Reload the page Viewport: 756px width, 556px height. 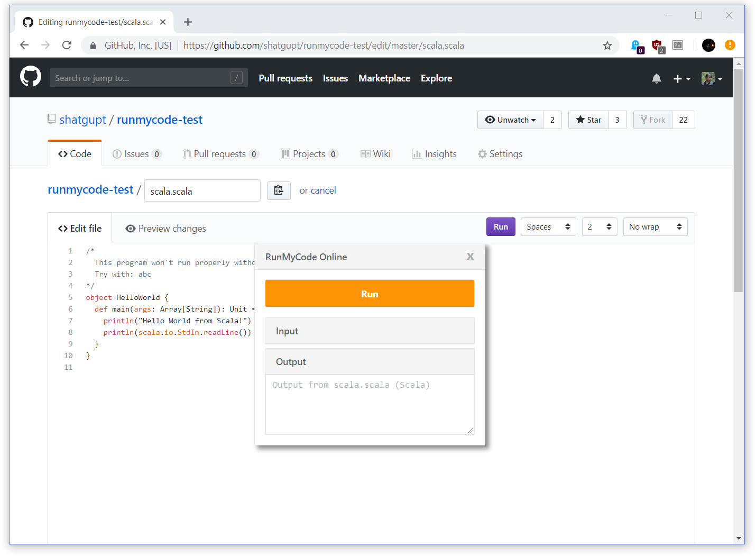[x=67, y=45]
